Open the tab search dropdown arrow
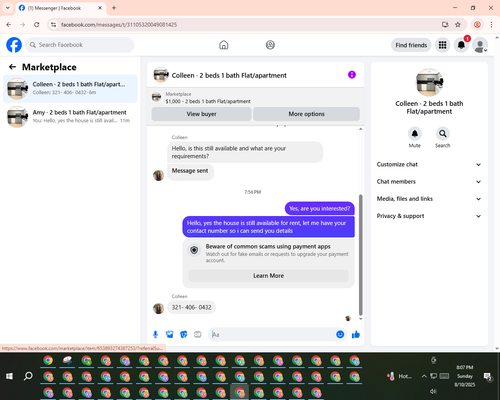Viewport: 500px width, 400px height. [x=8, y=8]
